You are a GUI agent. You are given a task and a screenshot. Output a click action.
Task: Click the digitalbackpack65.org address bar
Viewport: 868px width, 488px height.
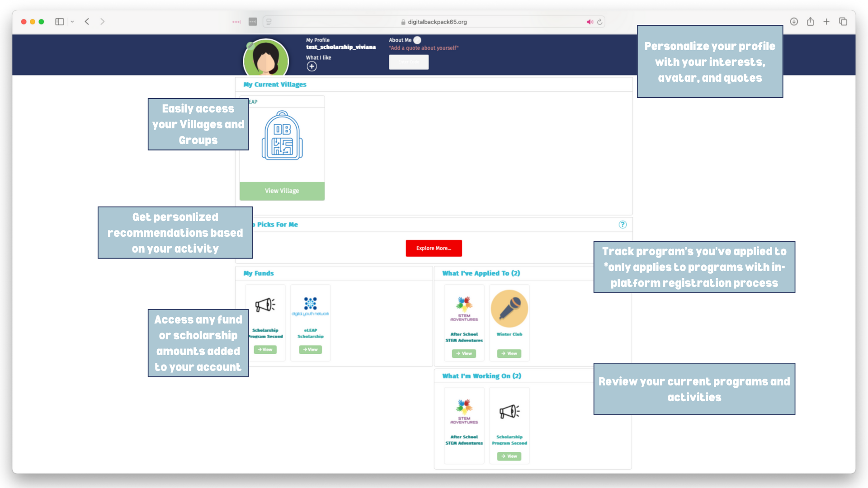[434, 22]
